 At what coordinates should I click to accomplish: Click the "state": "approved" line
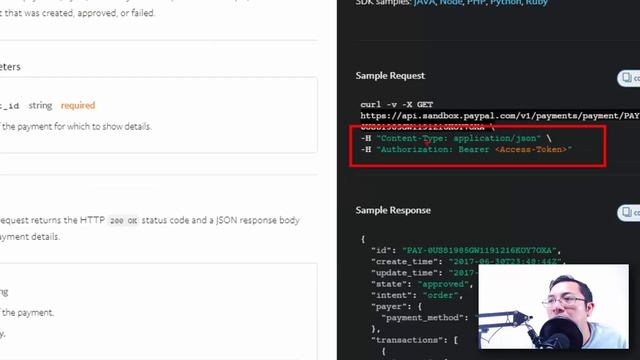[x=422, y=284]
